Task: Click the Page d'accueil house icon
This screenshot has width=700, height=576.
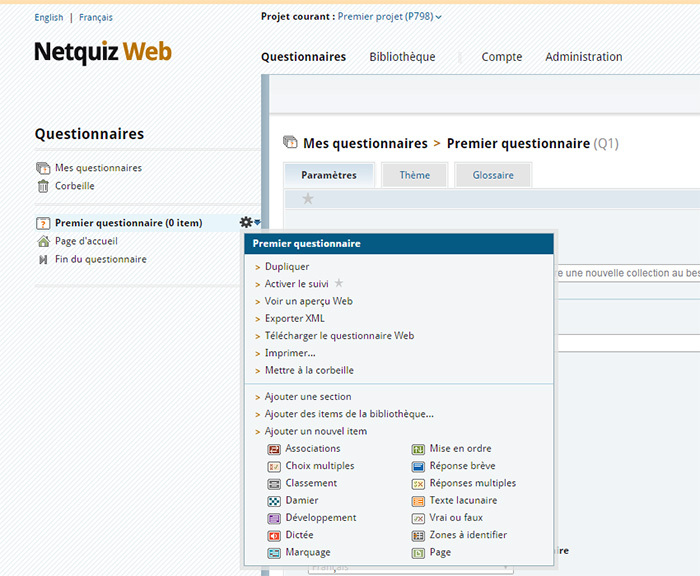Action: pyautogui.click(x=43, y=241)
